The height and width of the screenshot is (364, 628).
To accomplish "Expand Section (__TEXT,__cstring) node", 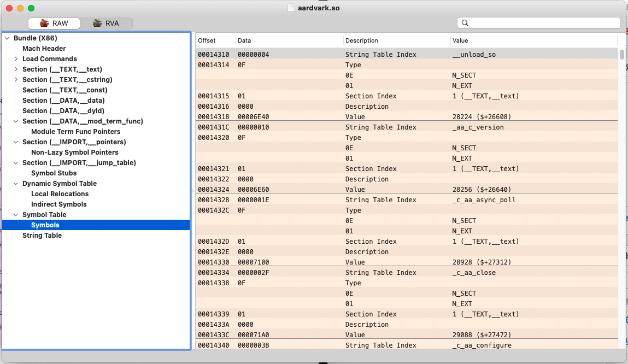I will pos(16,80).
